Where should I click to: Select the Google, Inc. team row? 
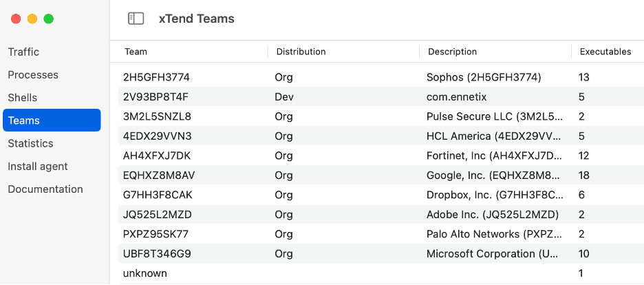pyautogui.click(x=380, y=176)
